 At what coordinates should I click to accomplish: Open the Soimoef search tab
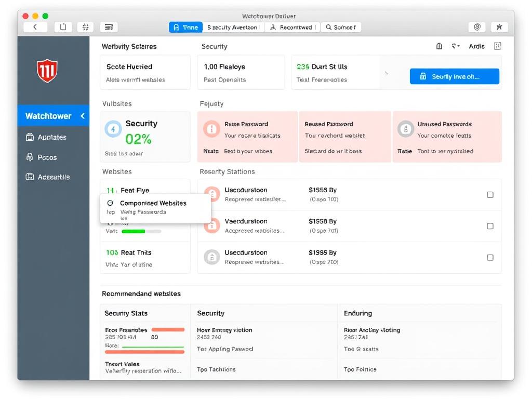coord(341,27)
